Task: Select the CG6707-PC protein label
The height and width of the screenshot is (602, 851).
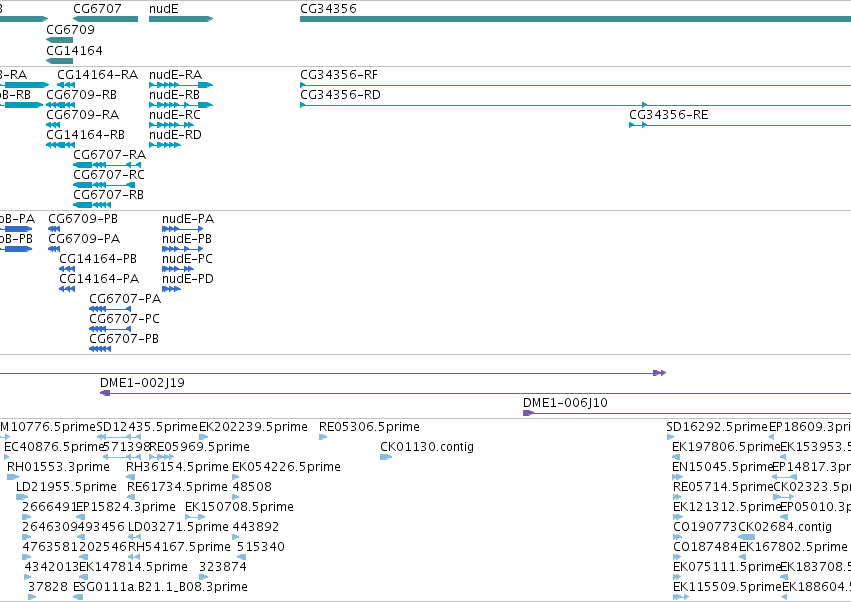Action: 124,319
